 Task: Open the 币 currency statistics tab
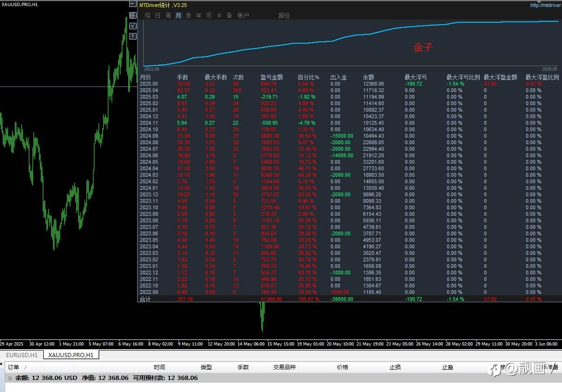coord(209,15)
